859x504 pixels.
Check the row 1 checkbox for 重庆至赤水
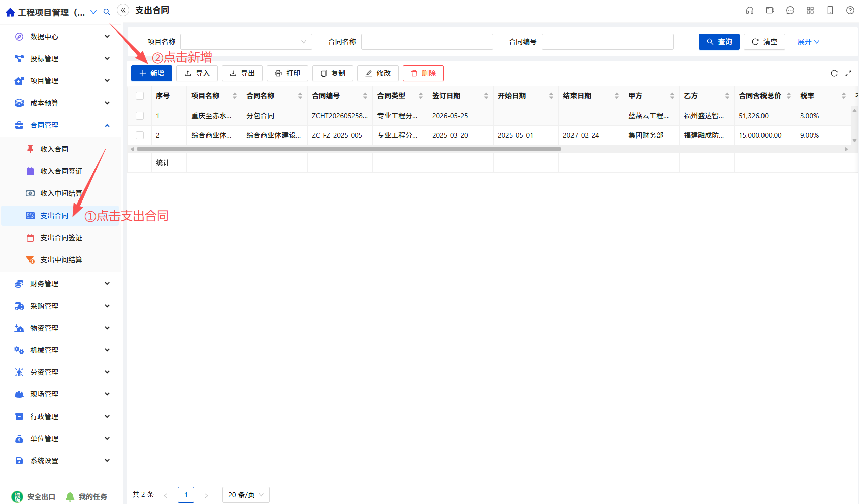pyautogui.click(x=140, y=116)
